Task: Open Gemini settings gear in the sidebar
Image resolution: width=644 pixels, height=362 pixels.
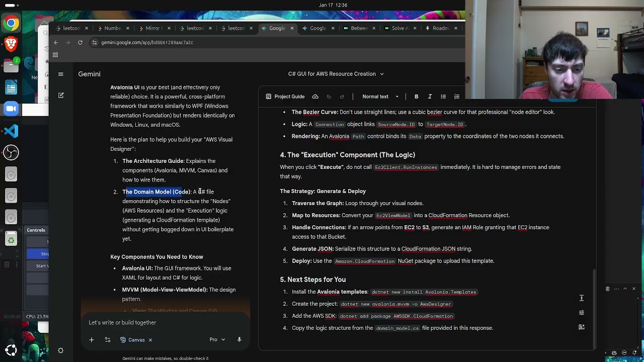Action: (x=61, y=350)
